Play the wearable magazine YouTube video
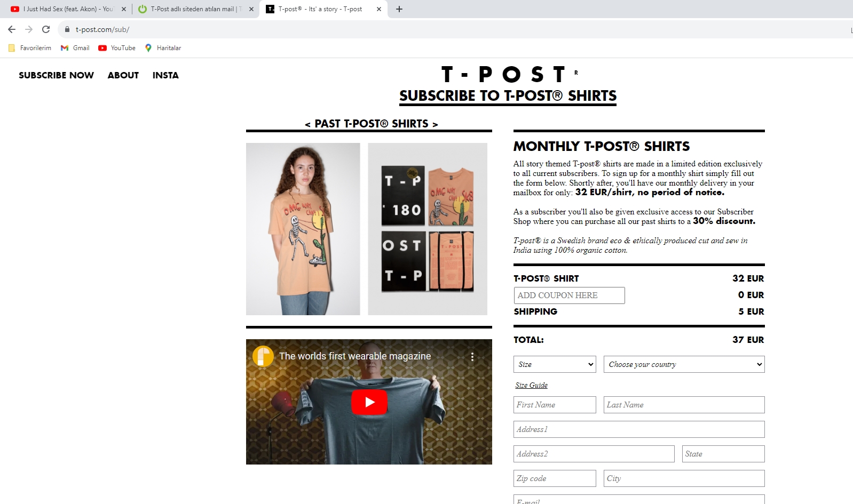Image resolution: width=853 pixels, height=504 pixels. click(369, 402)
